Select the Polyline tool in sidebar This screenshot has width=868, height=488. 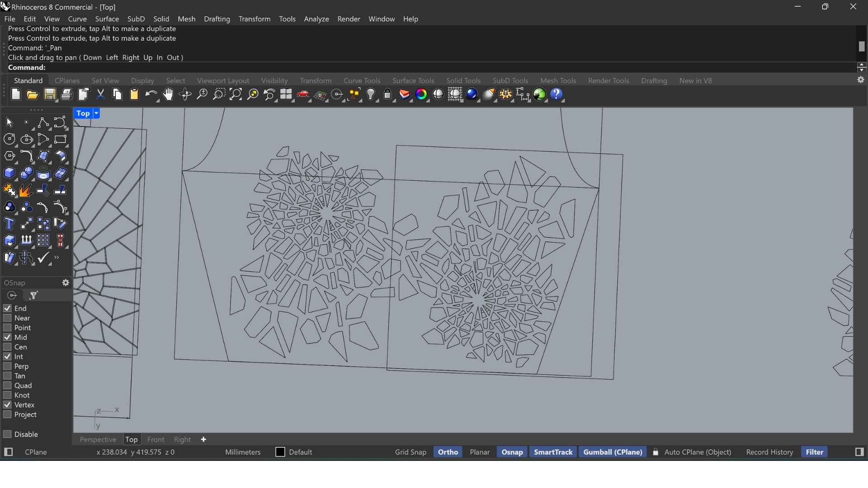[44, 123]
